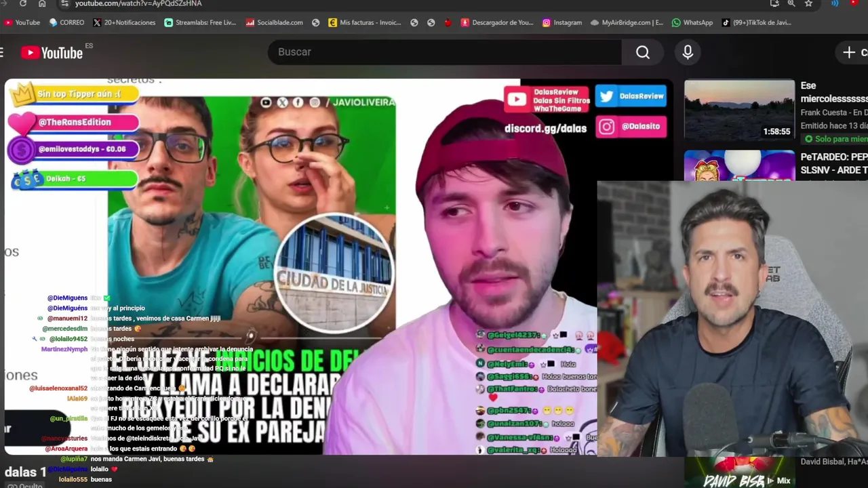The height and width of the screenshot is (488, 868).
Task: Open the Instagram bookmark
Action: coord(561,22)
